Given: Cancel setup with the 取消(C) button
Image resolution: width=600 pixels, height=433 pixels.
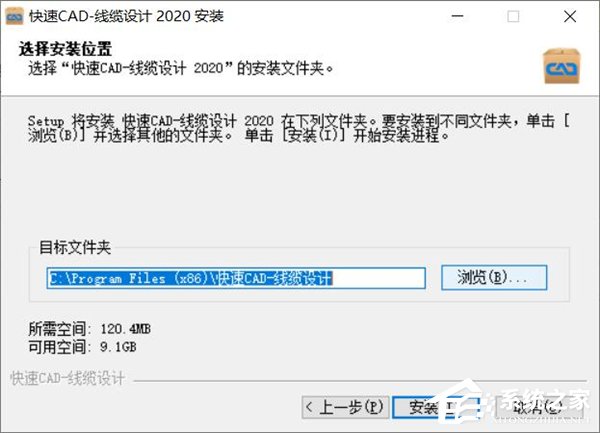Looking at the screenshot, I should pyautogui.click(x=539, y=407).
